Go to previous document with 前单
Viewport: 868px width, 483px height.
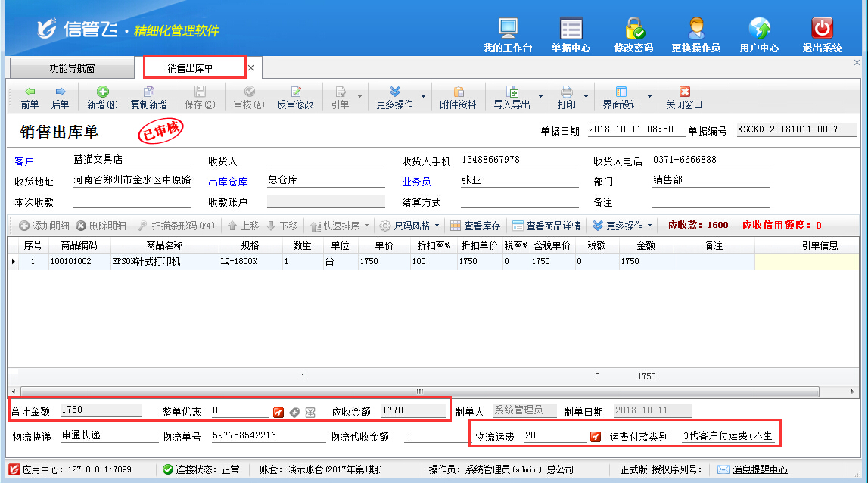point(30,98)
